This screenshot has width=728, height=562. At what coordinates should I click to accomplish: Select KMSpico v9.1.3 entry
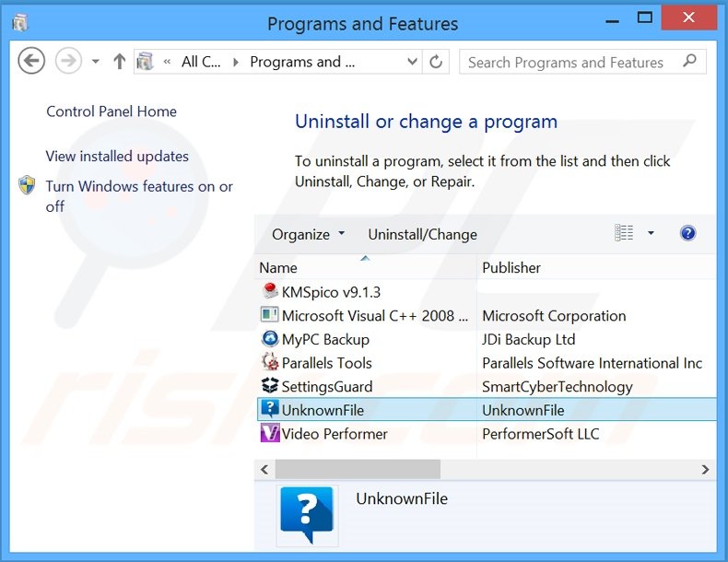(331, 292)
